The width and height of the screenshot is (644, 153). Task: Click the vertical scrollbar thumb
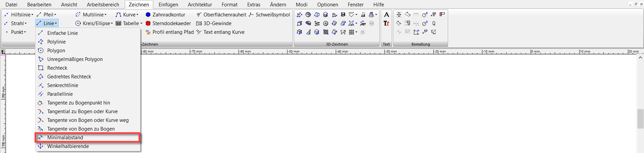[640, 119]
